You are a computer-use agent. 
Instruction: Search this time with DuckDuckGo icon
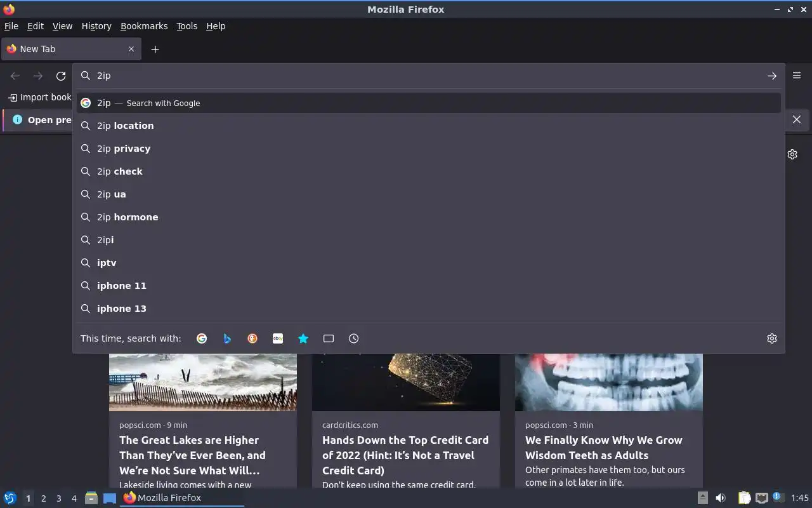coord(252,338)
